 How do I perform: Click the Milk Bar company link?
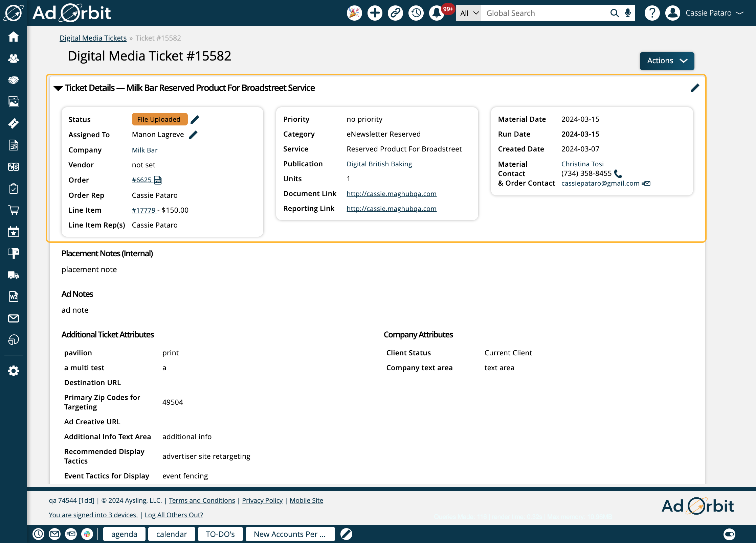pos(144,149)
